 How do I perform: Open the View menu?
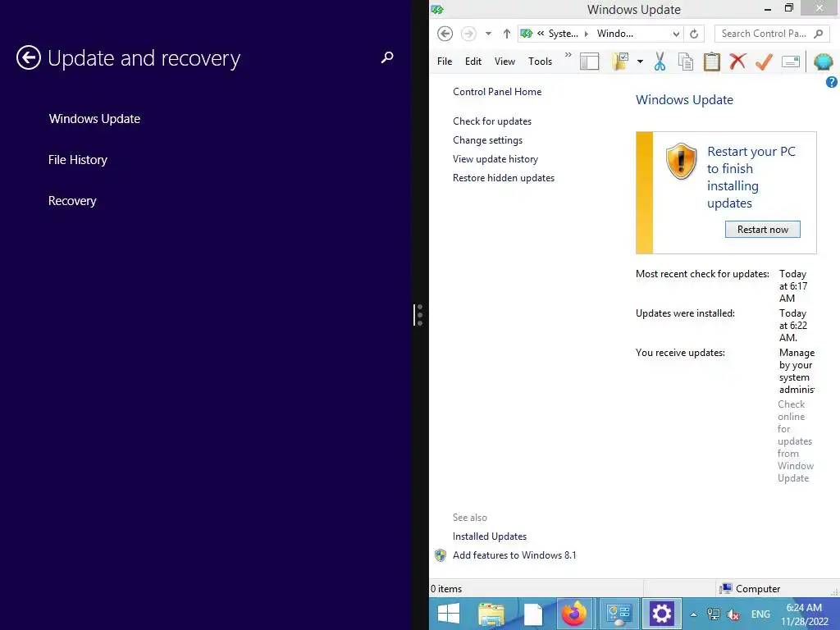(x=504, y=61)
